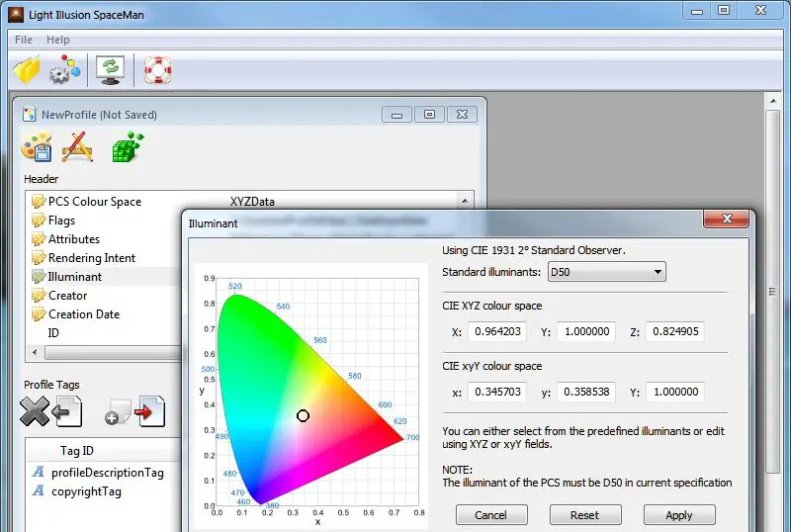This screenshot has height=532, width=791.
Task: Click the XYZData value for PCS Colour Space
Action: (x=252, y=202)
